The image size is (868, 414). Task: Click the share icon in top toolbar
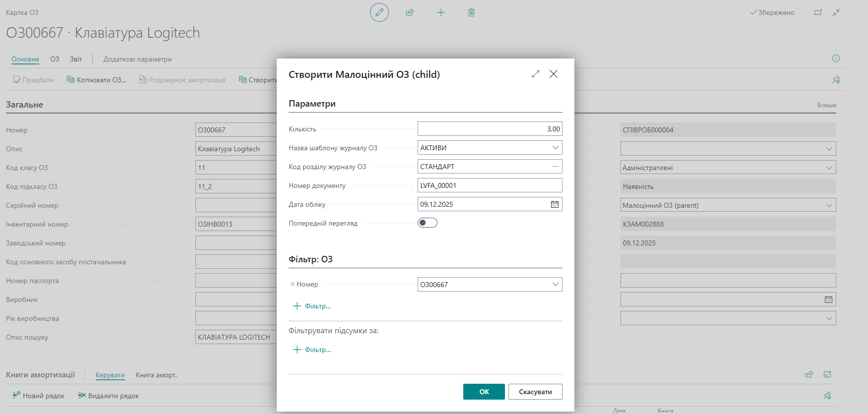click(x=410, y=12)
